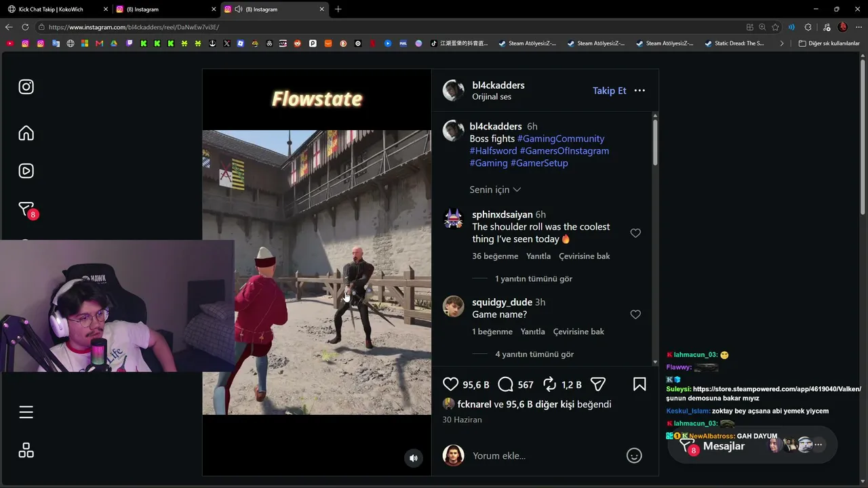Mute the reel audio with speaker button
This screenshot has height=488, width=868.
[414, 458]
